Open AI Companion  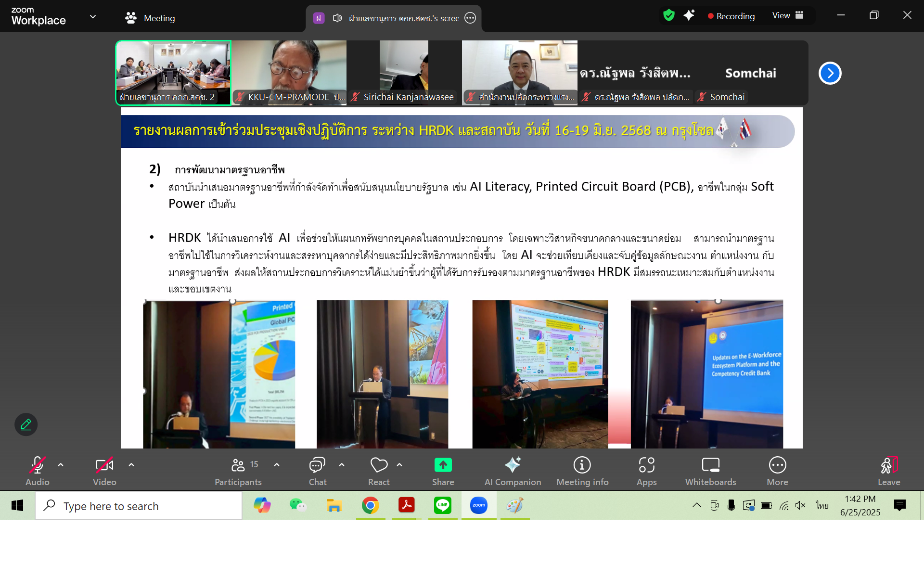513,465
